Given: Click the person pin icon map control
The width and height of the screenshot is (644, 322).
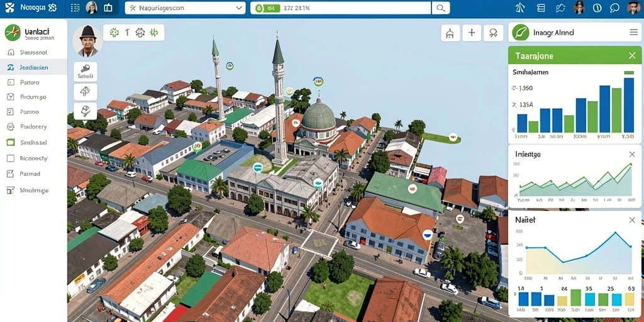Looking at the screenshot, I should click(x=493, y=33).
